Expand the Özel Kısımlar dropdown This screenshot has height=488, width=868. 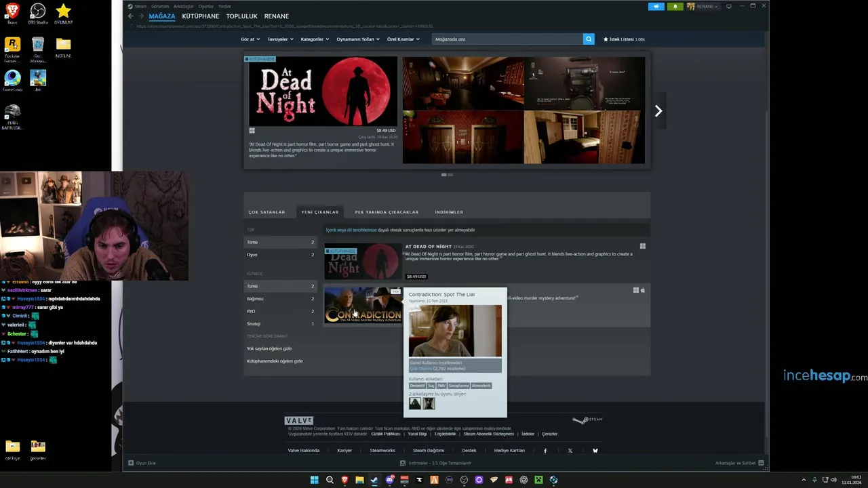[x=403, y=39]
